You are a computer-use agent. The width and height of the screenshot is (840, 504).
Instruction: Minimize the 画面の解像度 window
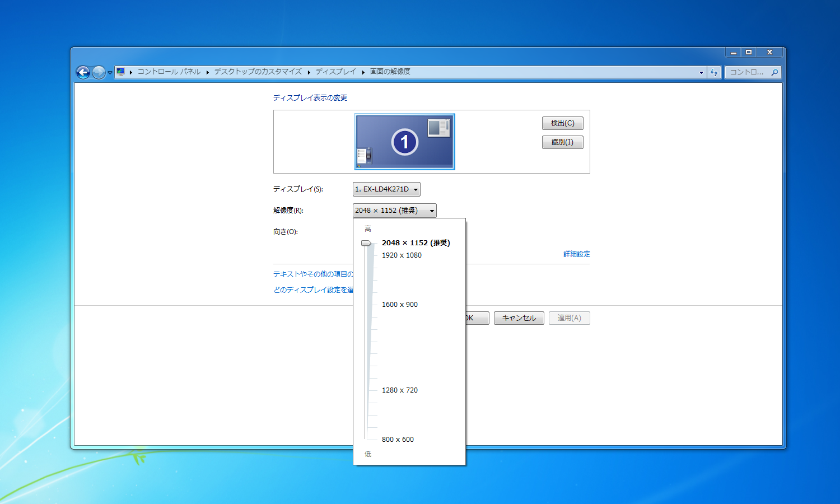click(x=733, y=53)
